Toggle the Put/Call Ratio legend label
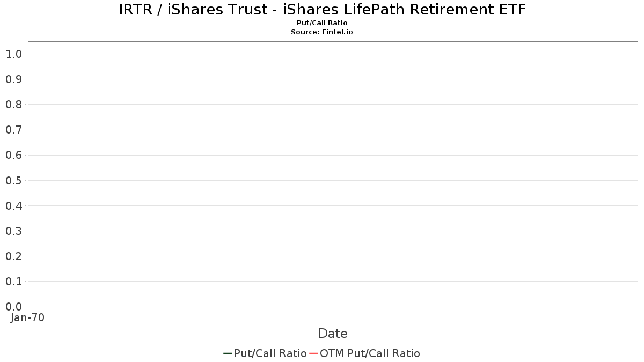This screenshot has width=644, height=362. (x=270, y=353)
